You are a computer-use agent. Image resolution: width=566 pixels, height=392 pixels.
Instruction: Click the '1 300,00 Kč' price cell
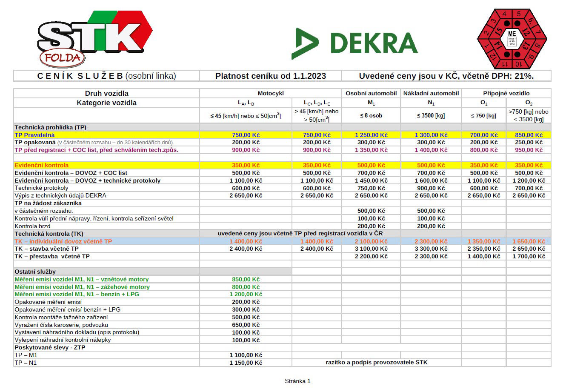431,135
